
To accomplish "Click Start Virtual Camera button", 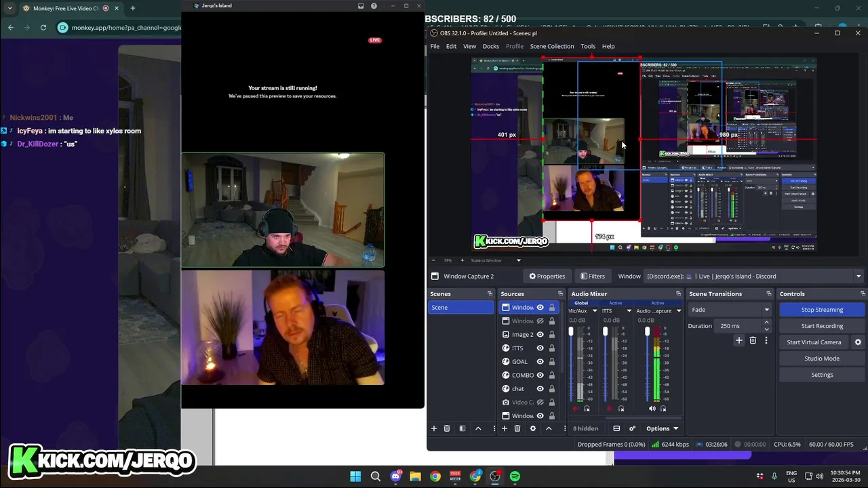I will point(814,342).
